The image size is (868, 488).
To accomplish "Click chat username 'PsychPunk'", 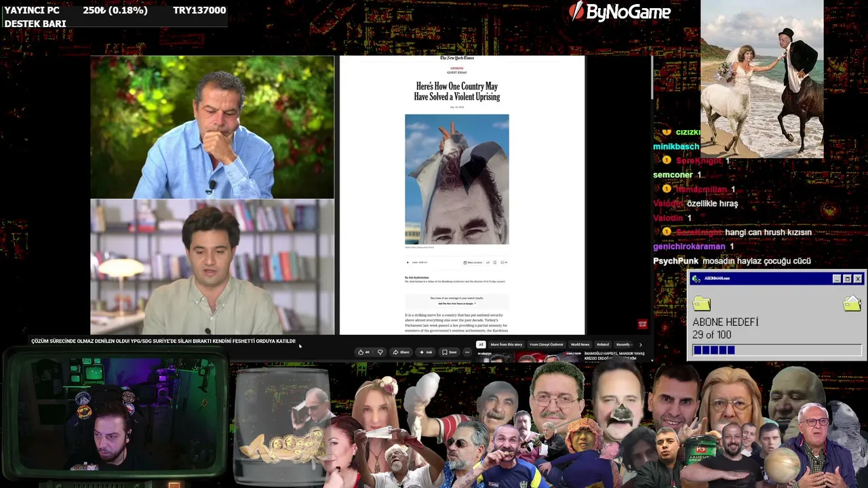I will point(675,261).
